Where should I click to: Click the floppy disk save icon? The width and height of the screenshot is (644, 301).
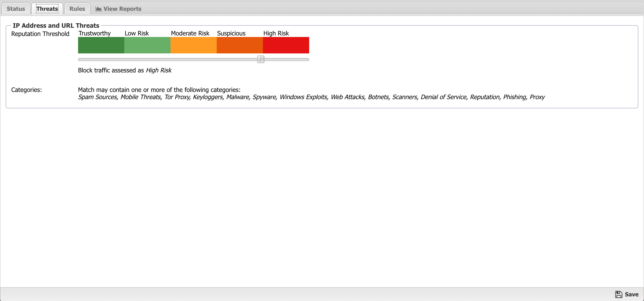(x=619, y=294)
